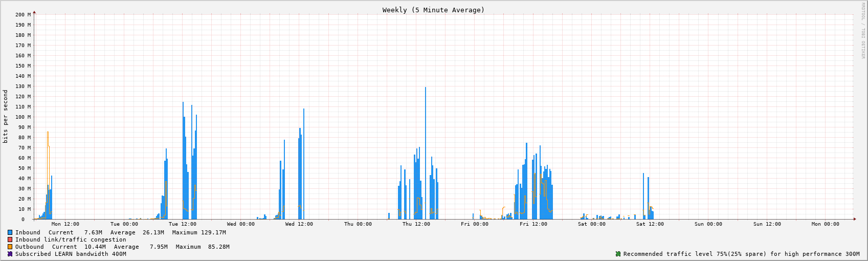Click the "200 M" y-axis label
The image size is (868, 261).
coord(23,14)
